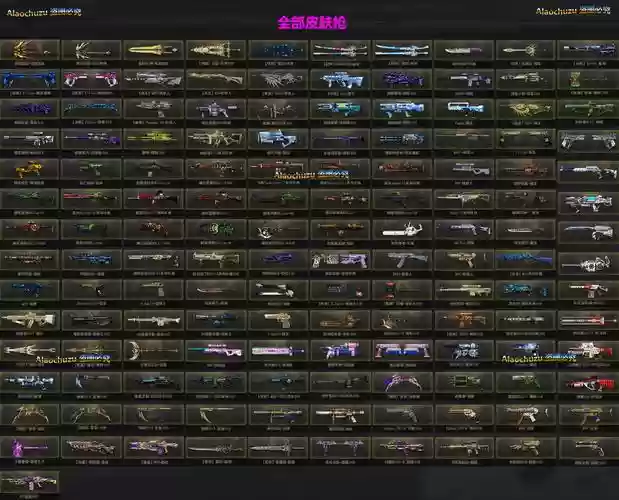The height and width of the screenshot is (500, 619).
Task: Choose the white dual pistols skin
Action: click(588, 140)
